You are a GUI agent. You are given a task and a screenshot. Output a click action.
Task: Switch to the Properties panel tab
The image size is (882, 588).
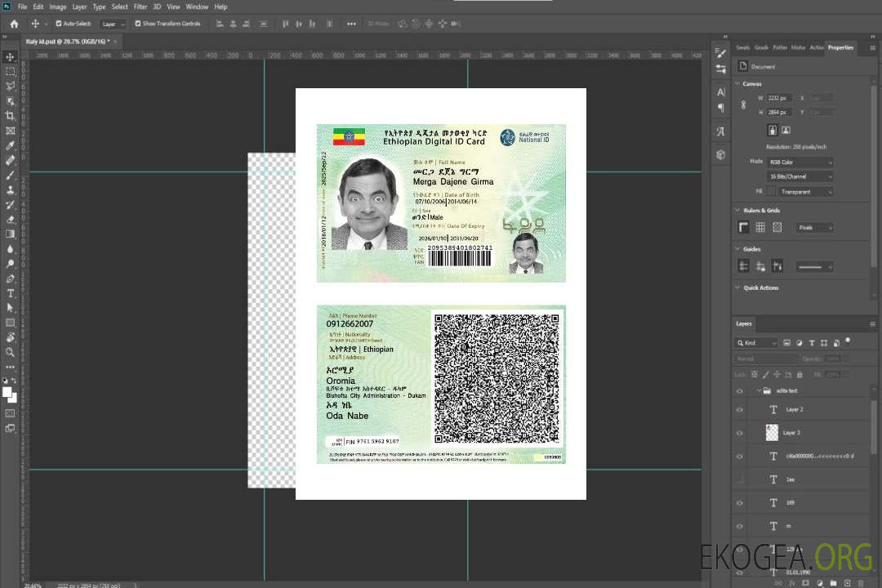tap(840, 48)
